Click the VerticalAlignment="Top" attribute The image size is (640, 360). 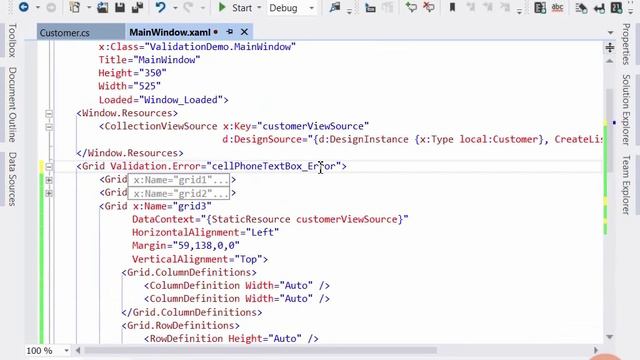(197, 259)
